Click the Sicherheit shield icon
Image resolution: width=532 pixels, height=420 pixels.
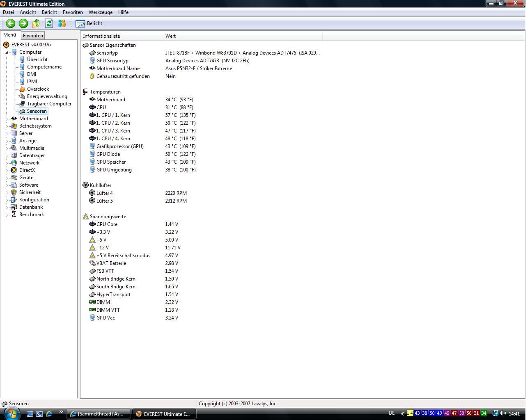(14, 192)
